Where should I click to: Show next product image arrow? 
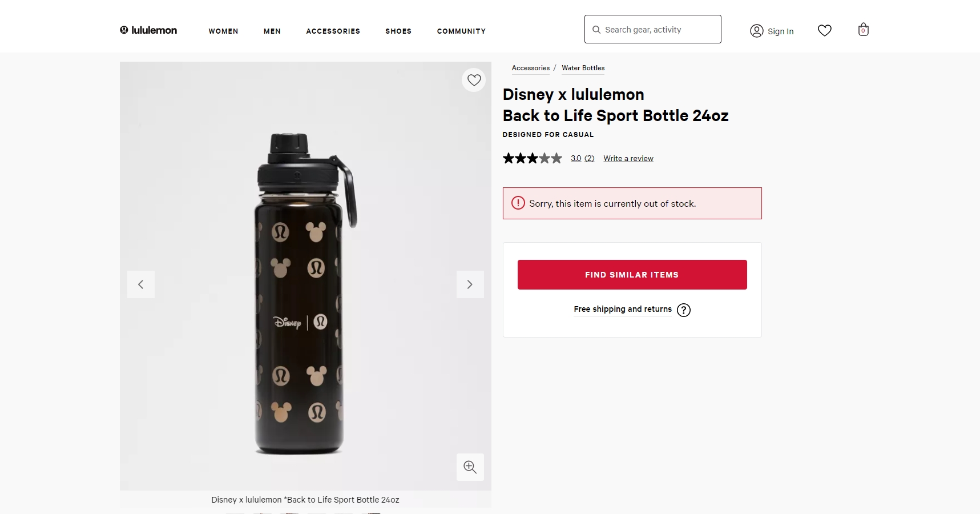[x=470, y=284]
